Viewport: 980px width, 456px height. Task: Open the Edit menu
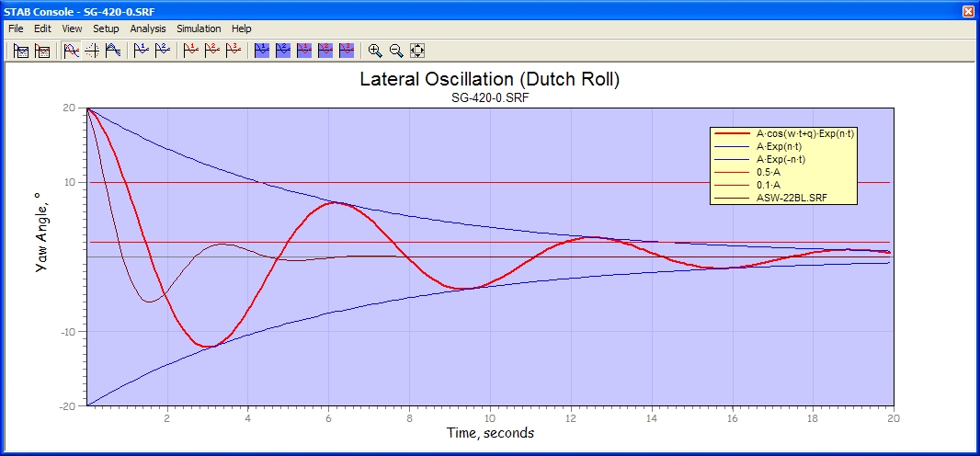click(42, 28)
